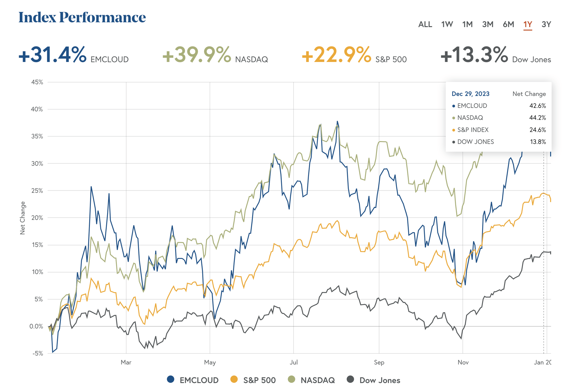Click the EMCLOUD tooltip row label
Screen dimensions: 566x392
pyautogui.click(x=472, y=106)
